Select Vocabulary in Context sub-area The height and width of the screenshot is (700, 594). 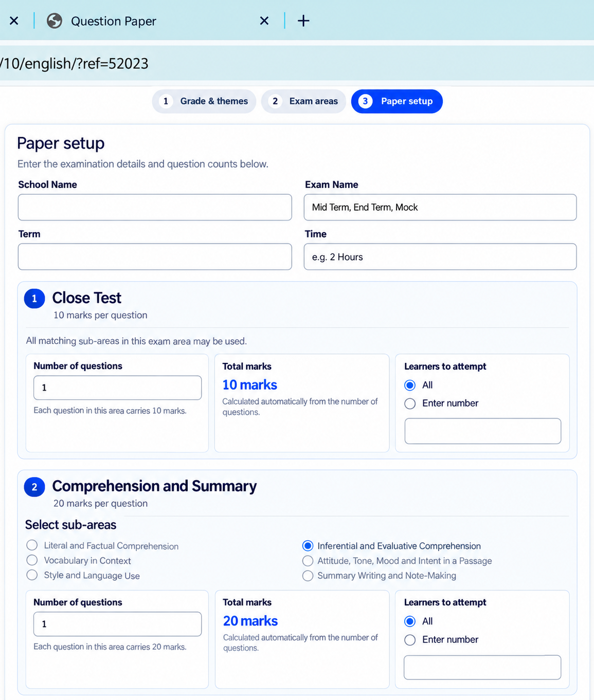32,560
